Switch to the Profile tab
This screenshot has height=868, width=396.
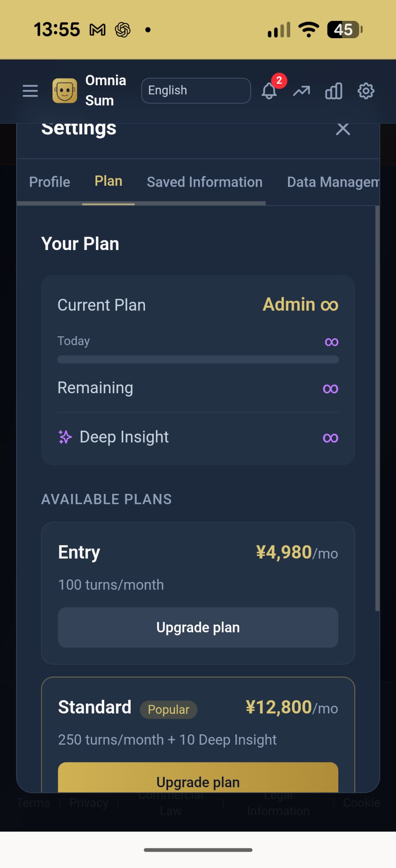[x=49, y=182]
